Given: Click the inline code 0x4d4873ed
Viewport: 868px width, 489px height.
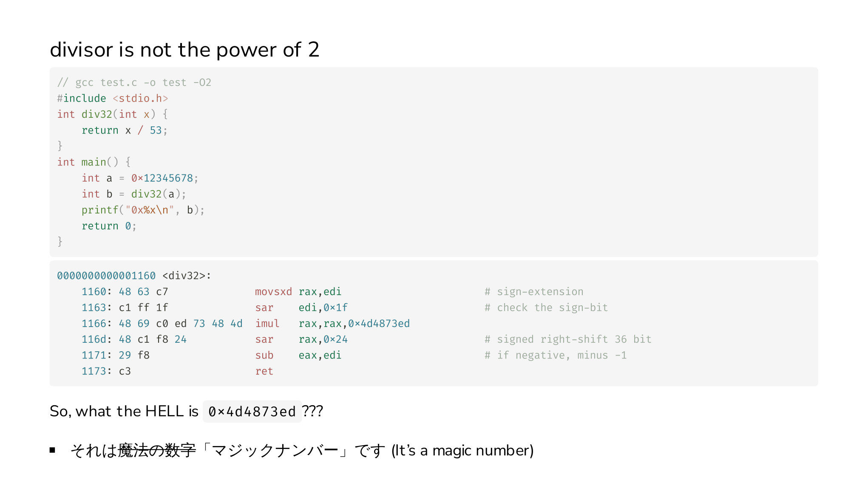Looking at the screenshot, I should (252, 412).
